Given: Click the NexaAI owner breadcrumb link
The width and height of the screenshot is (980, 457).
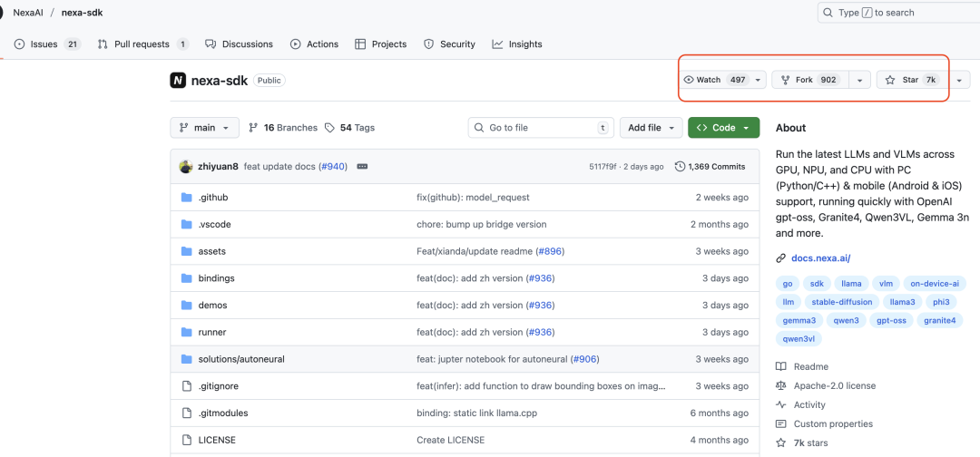Looking at the screenshot, I should click(x=28, y=13).
